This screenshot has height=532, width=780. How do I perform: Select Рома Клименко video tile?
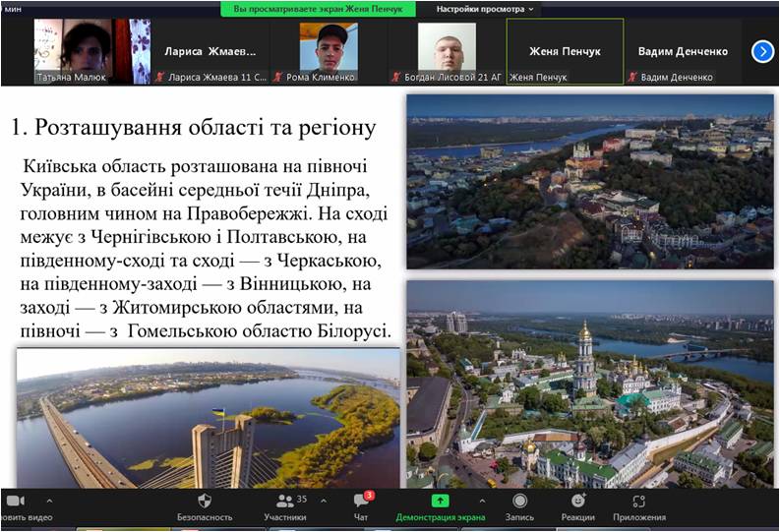click(x=329, y=51)
